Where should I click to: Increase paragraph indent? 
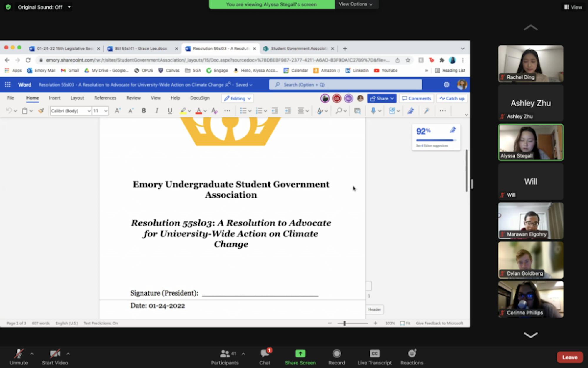click(288, 111)
